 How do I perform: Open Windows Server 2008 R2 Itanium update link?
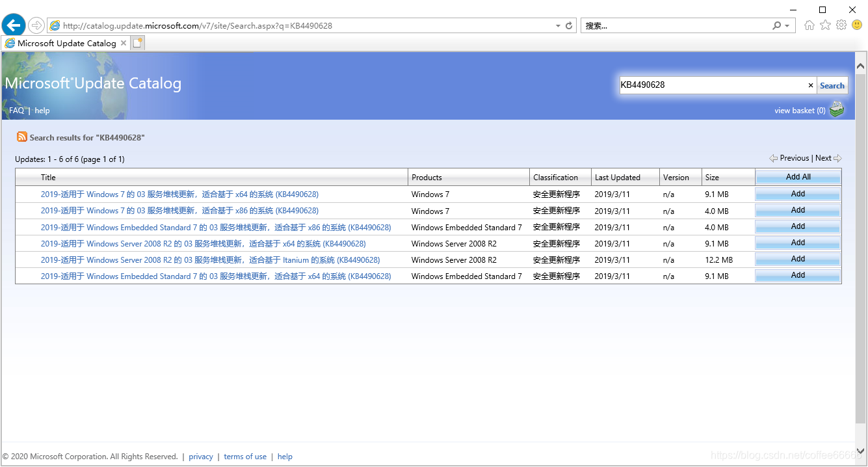coord(210,260)
